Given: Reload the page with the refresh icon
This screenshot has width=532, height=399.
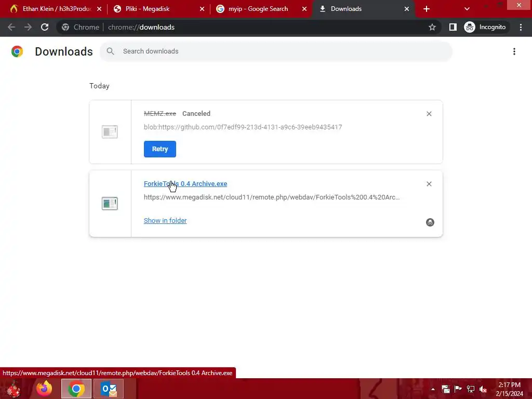Looking at the screenshot, I should [x=45, y=27].
